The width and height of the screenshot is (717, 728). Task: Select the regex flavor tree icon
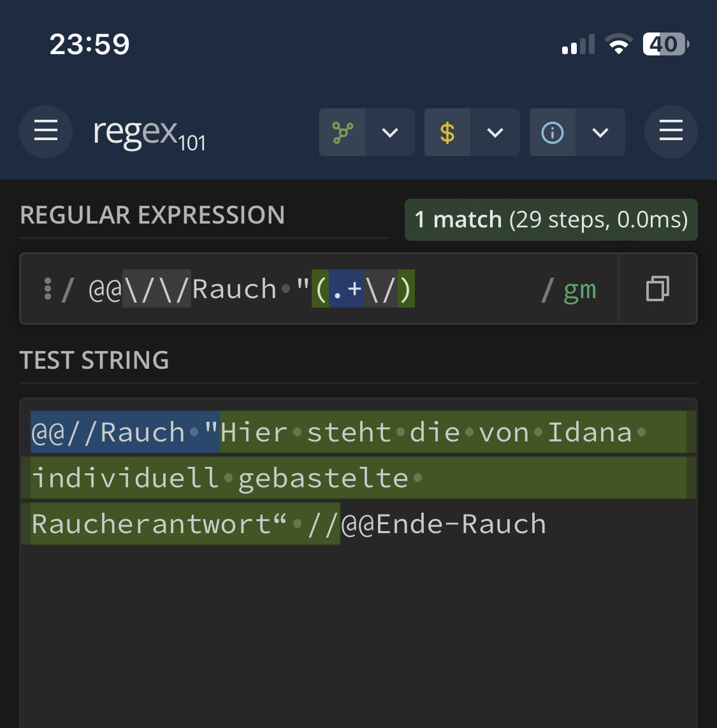[342, 132]
